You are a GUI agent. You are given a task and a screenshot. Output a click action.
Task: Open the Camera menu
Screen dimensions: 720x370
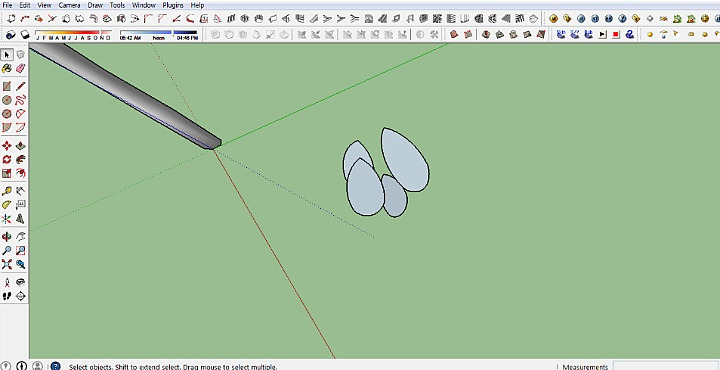click(x=69, y=5)
